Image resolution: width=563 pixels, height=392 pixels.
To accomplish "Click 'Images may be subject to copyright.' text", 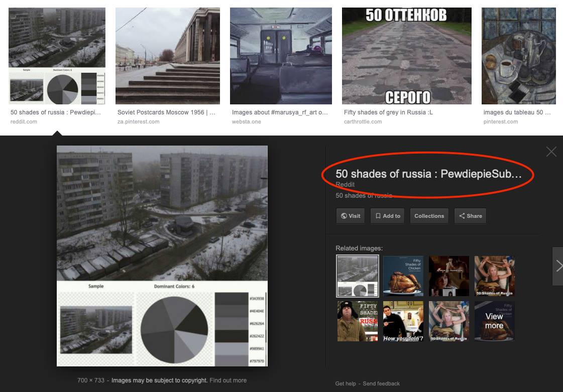I will [x=159, y=380].
